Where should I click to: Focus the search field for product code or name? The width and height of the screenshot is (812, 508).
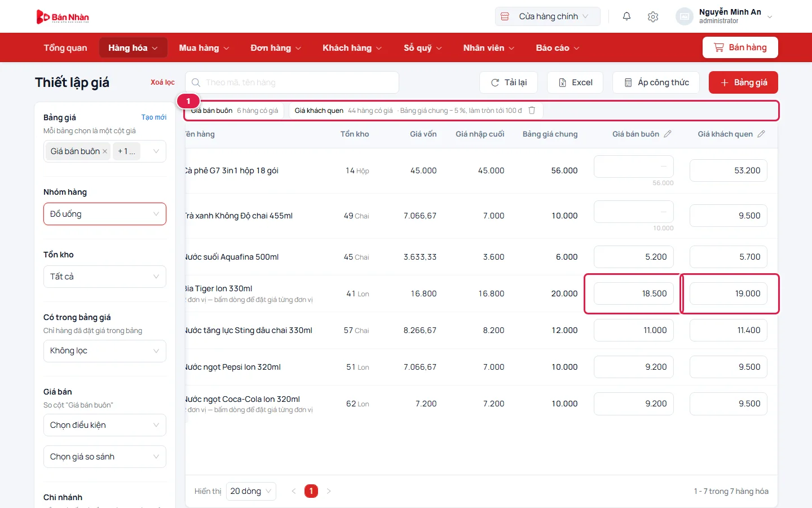point(292,82)
